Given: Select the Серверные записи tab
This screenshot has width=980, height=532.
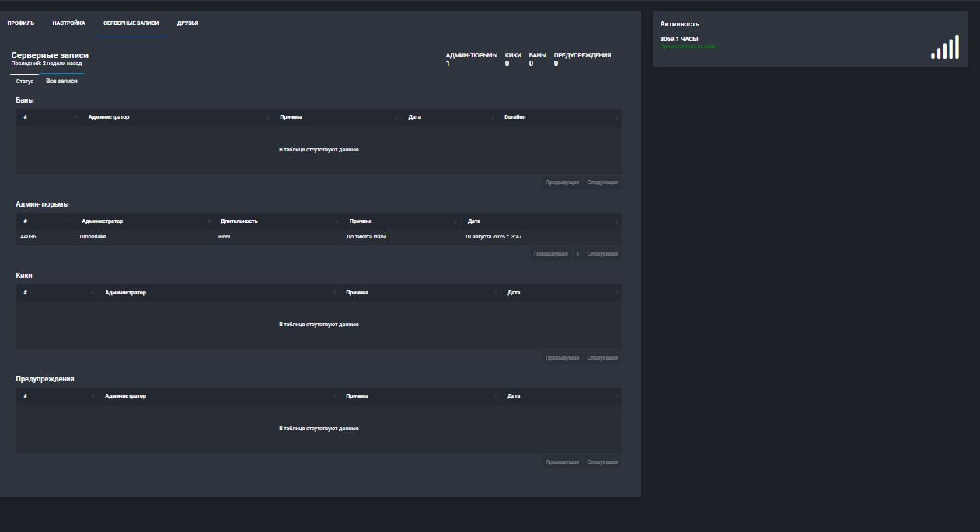Looking at the screenshot, I should (x=131, y=23).
